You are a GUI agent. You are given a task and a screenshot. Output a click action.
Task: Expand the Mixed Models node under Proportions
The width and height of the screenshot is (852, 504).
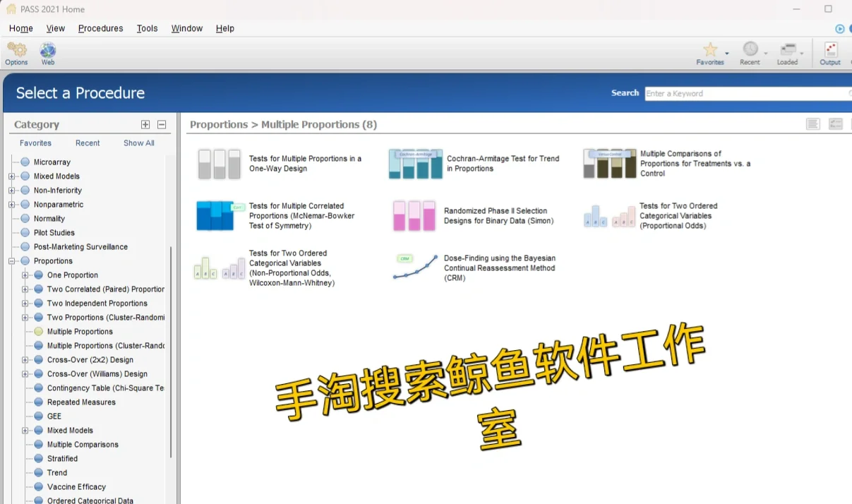(x=25, y=431)
